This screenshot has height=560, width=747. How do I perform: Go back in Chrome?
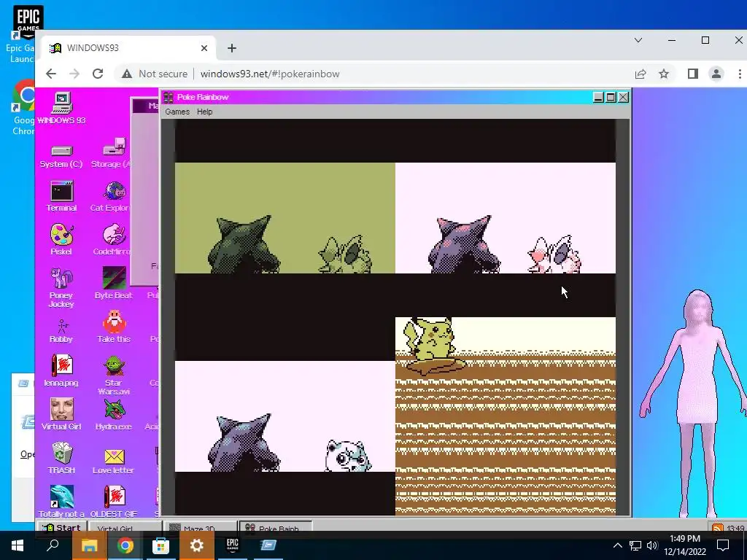tap(51, 74)
